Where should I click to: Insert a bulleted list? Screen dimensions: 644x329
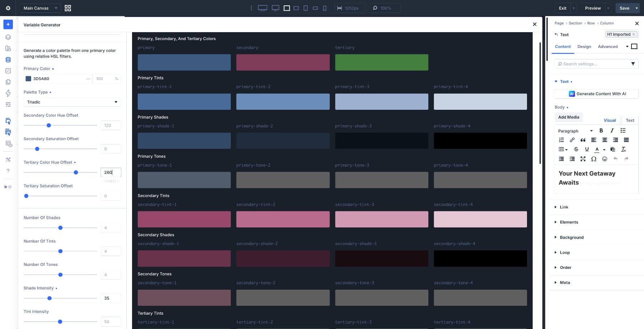[623, 131]
